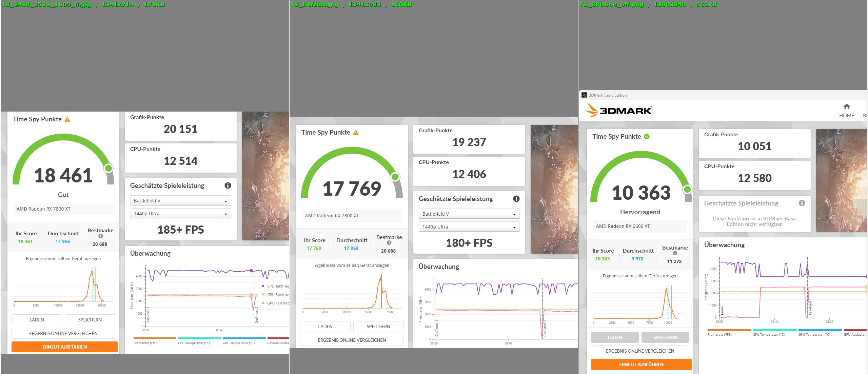Click the Grafiktest 2 marker in the 18 461 chart
This screenshot has width=868, height=374.
coord(257,315)
